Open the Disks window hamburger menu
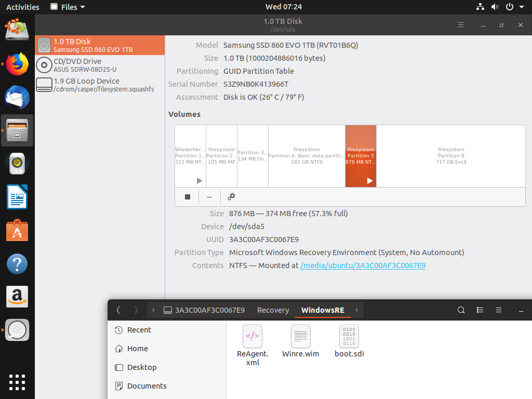 click(461, 25)
